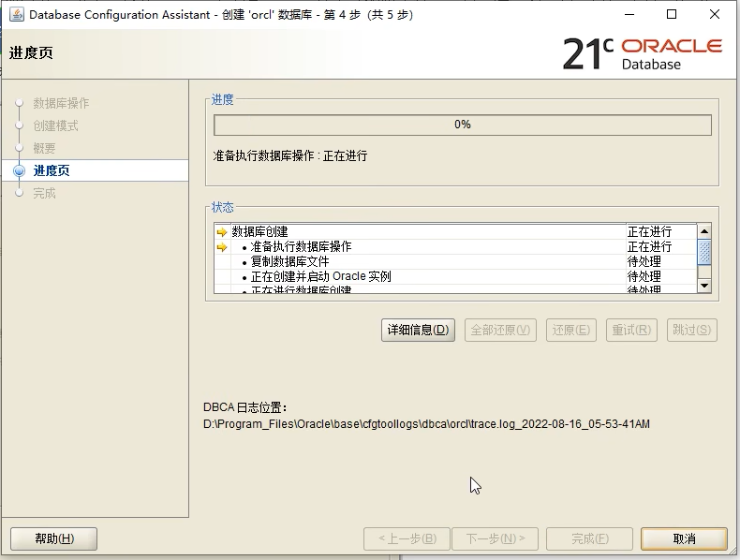
Task: Click the status list scrollbar thumb
Action: point(704,252)
